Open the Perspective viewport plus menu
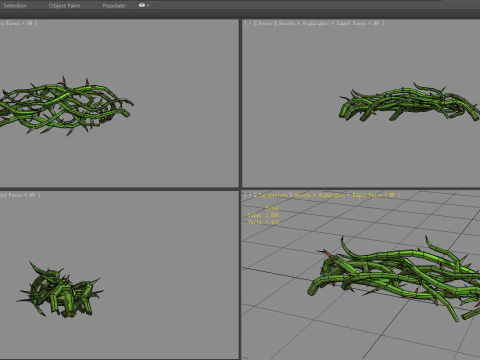The width and height of the screenshot is (480, 360). pyautogui.click(x=250, y=195)
